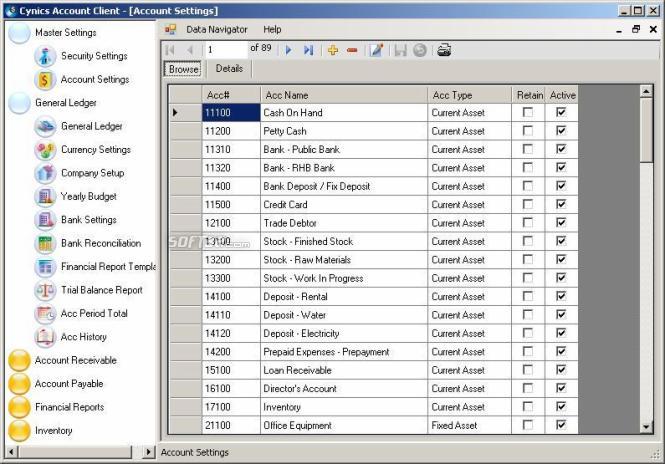This screenshot has height=464, width=665.
Task: Open the Help menu
Action: pos(272,29)
